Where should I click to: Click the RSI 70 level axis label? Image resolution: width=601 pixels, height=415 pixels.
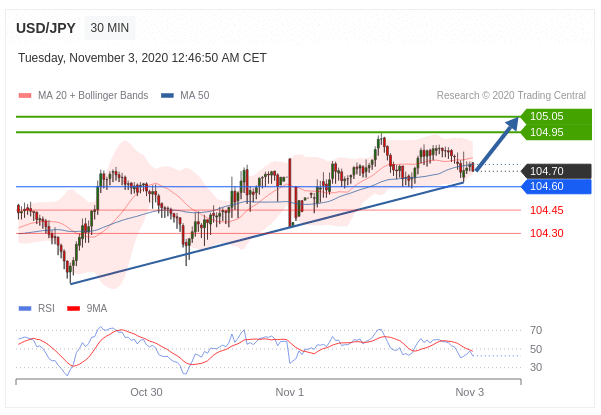[x=536, y=330]
